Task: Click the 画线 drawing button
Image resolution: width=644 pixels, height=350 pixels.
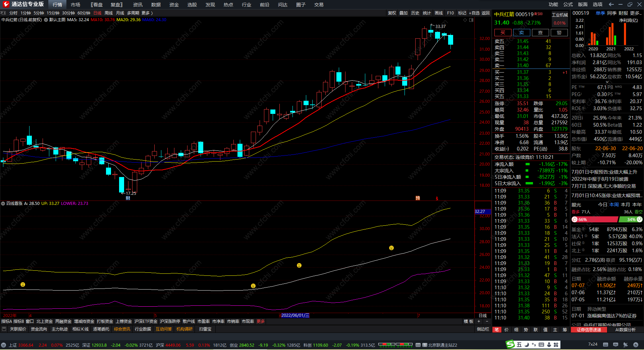Action: coord(439,13)
